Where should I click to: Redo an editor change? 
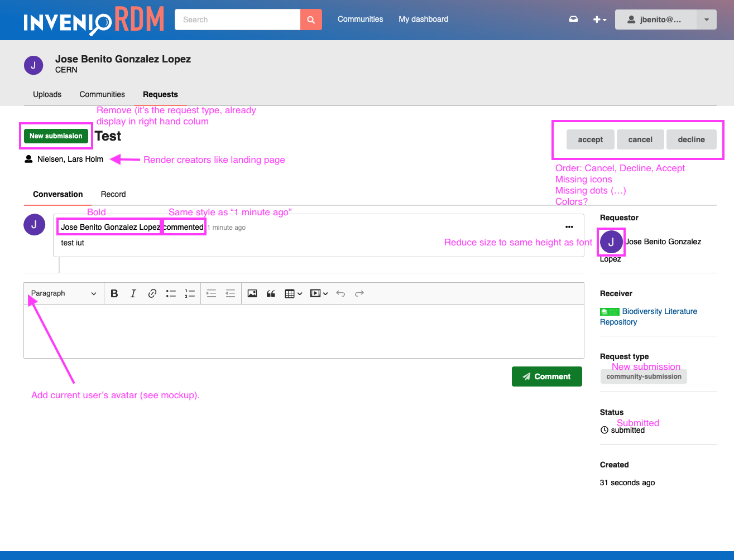(x=359, y=293)
